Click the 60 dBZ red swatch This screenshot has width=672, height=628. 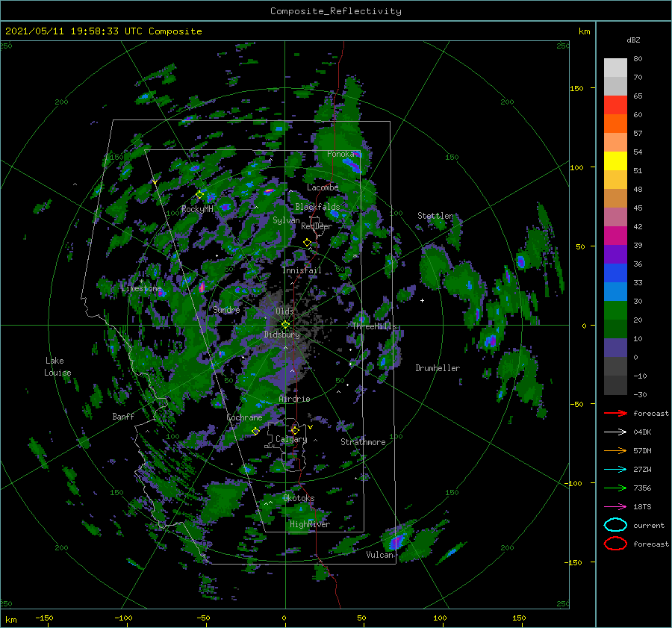[615, 105]
